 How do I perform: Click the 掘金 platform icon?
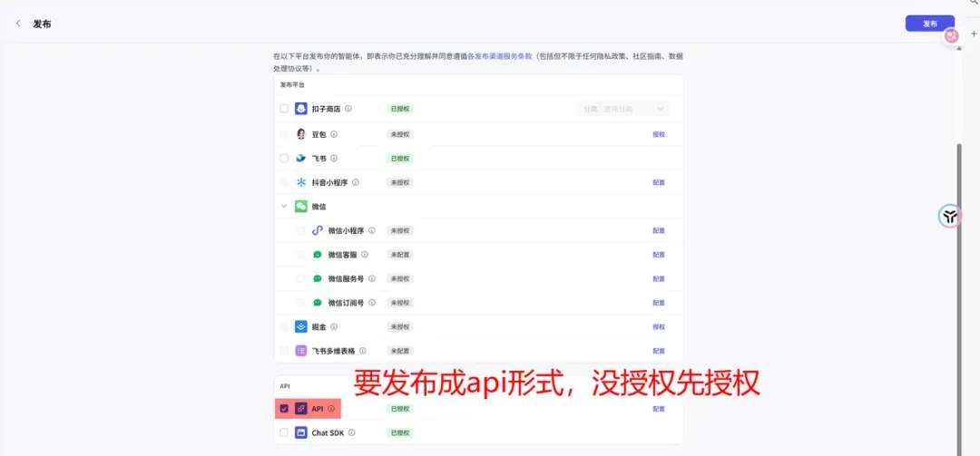coord(300,326)
